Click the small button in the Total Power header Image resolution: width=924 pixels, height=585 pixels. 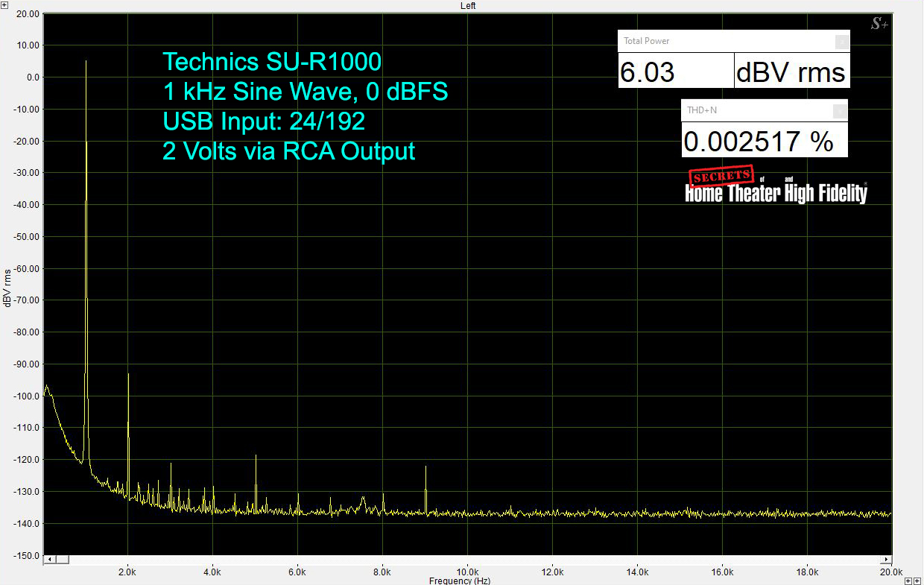841,42
